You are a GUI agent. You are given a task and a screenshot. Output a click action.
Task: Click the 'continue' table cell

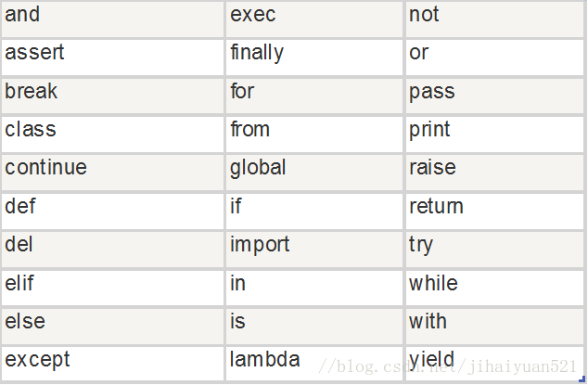point(112,173)
